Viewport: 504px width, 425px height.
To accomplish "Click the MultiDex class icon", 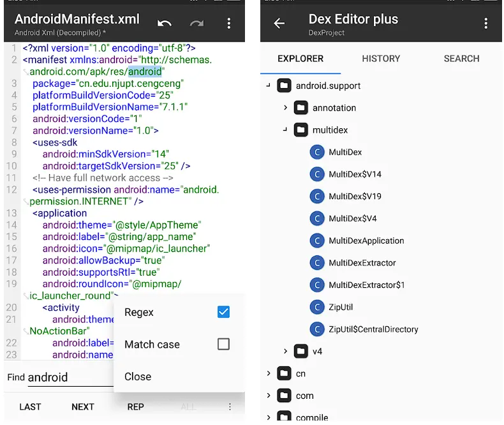I will (317, 152).
